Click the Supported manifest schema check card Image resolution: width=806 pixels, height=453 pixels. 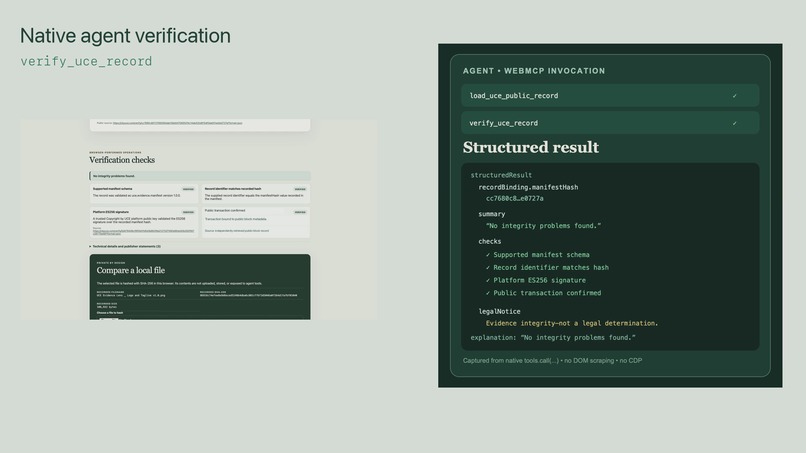(144, 194)
